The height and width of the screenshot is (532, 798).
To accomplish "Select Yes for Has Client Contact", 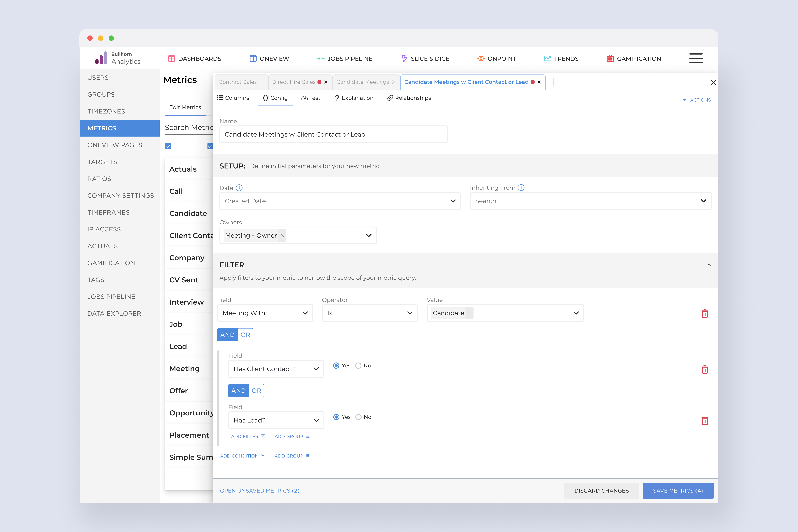I will (x=336, y=366).
